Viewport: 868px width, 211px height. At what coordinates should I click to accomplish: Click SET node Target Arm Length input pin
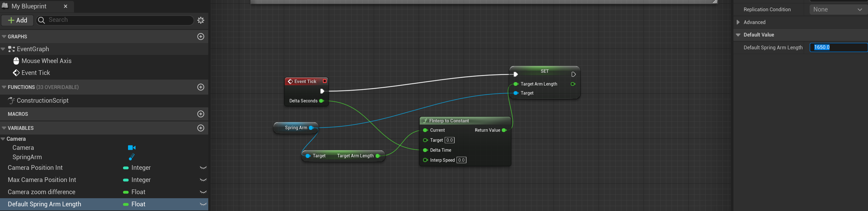tap(515, 84)
